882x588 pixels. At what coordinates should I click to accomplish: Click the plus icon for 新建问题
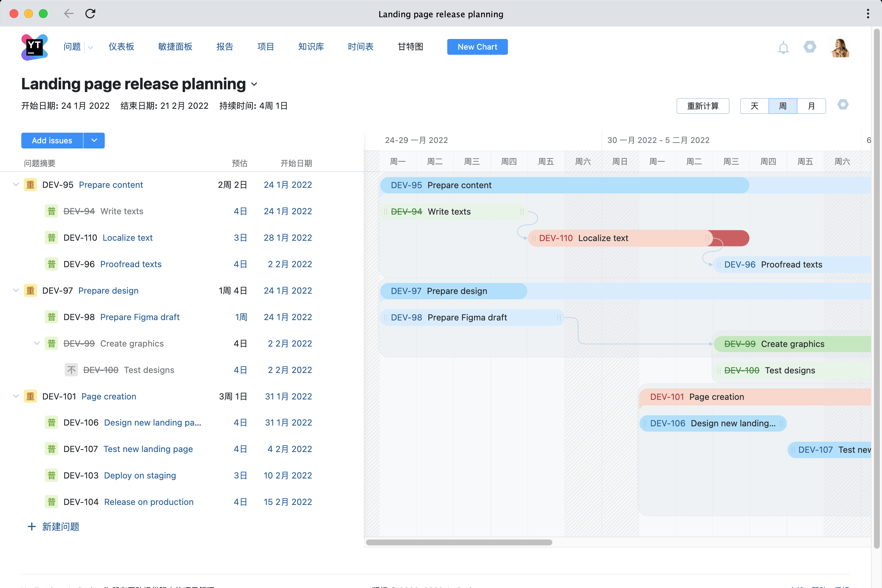[x=32, y=527]
